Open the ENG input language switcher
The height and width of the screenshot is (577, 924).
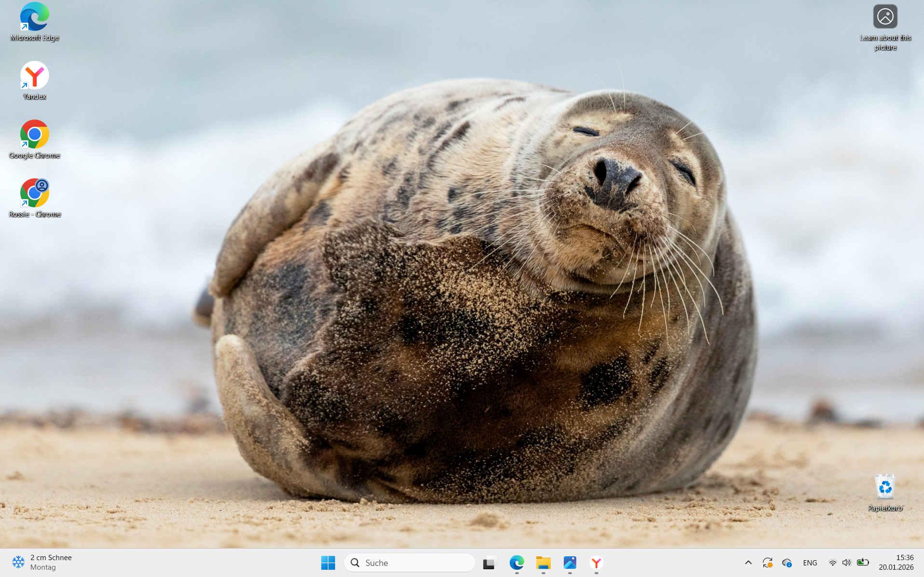click(x=810, y=563)
